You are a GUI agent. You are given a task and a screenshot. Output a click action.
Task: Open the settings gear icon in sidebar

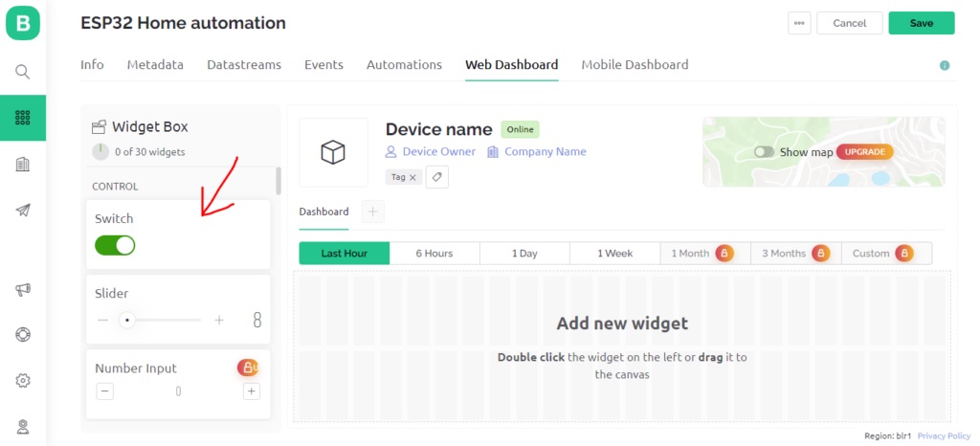(x=23, y=380)
